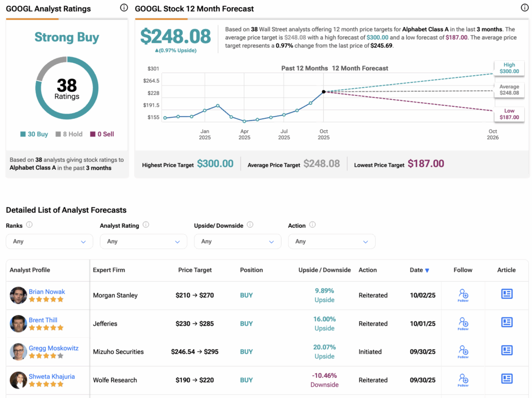Screen dimensions: 532x398
Task: Follow analyst Brent Thill
Action: tap(463, 324)
